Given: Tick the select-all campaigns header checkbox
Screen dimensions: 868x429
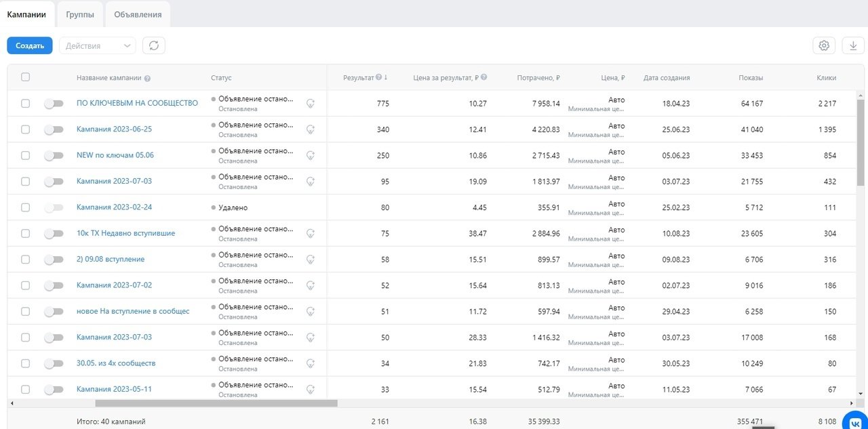Looking at the screenshot, I should [x=26, y=77].
